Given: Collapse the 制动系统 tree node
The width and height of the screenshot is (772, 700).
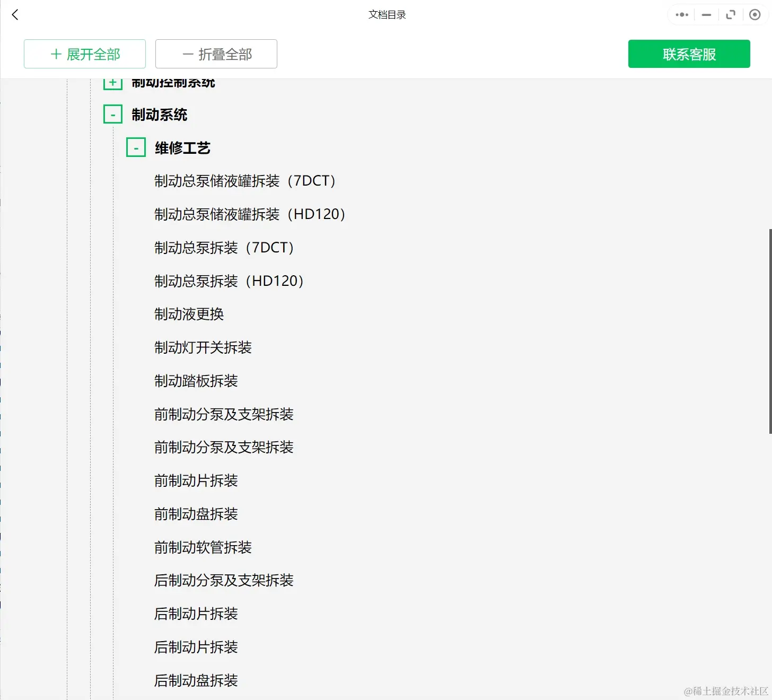Looking at the screenshot, I should (112, 114).
